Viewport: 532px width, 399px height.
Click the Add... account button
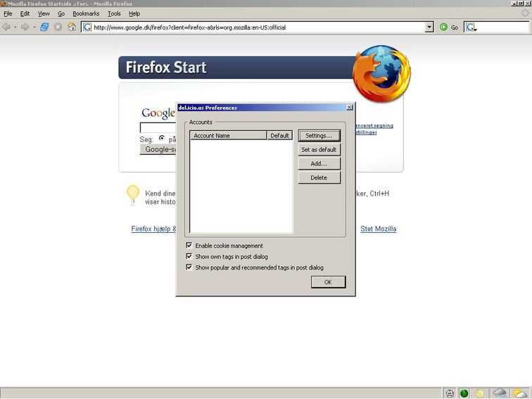tap(319, 163)
